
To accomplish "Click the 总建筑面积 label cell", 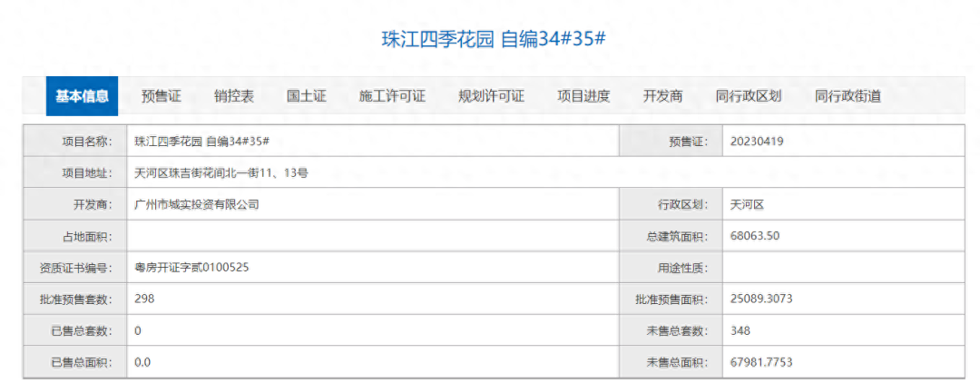I will (670, 236).
